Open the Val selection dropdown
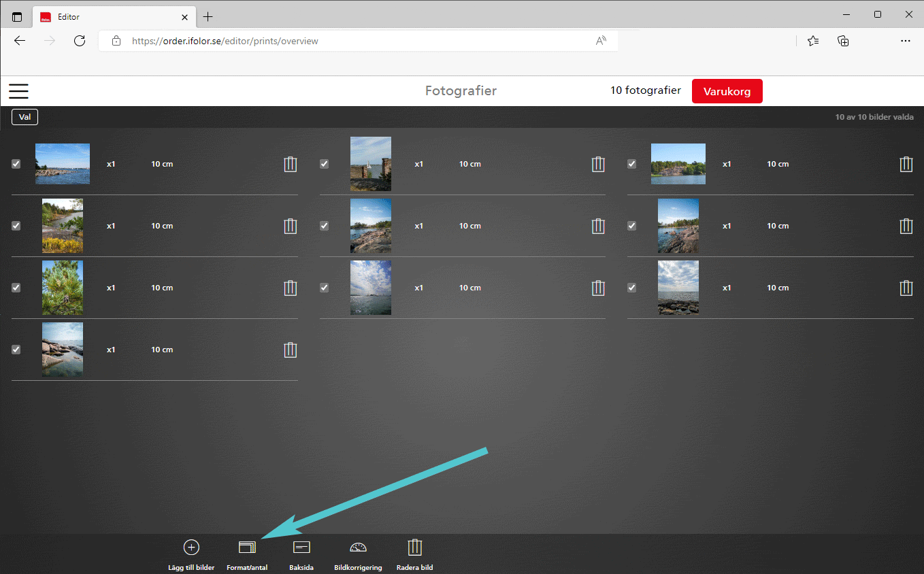Image resolution: width=924 pixels, height=574 pixels. click(x=24, y=117)
